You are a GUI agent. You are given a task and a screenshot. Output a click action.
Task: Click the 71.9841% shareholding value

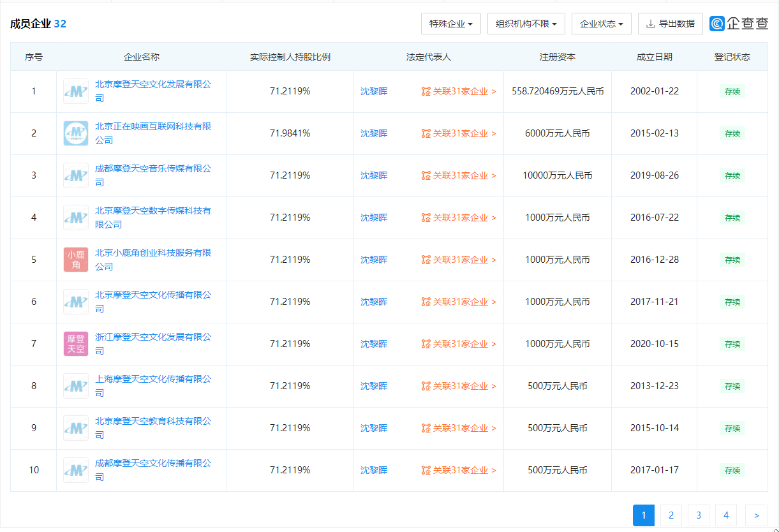pyautogui.click(x=290, y=133)
